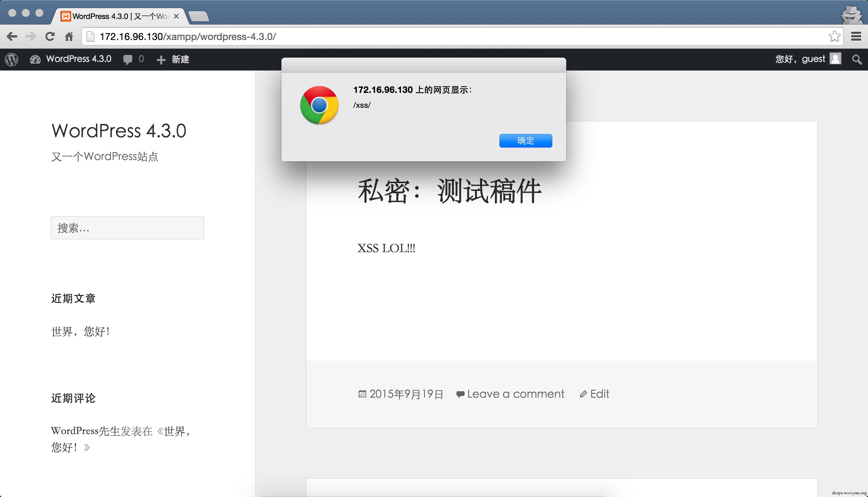Click the 搜索 search input field
The height and width of the screenshot is (497, 868).
click(x=127, y=228)
